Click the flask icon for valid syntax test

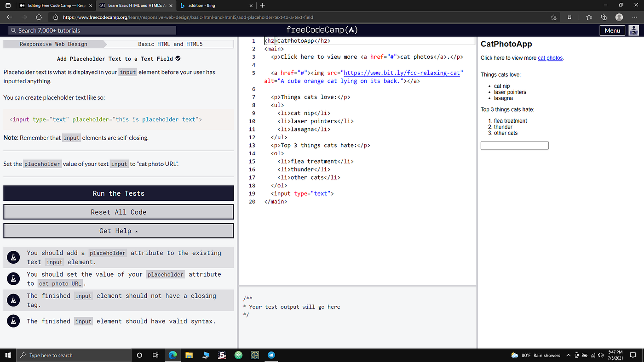[x=13, y=321]
